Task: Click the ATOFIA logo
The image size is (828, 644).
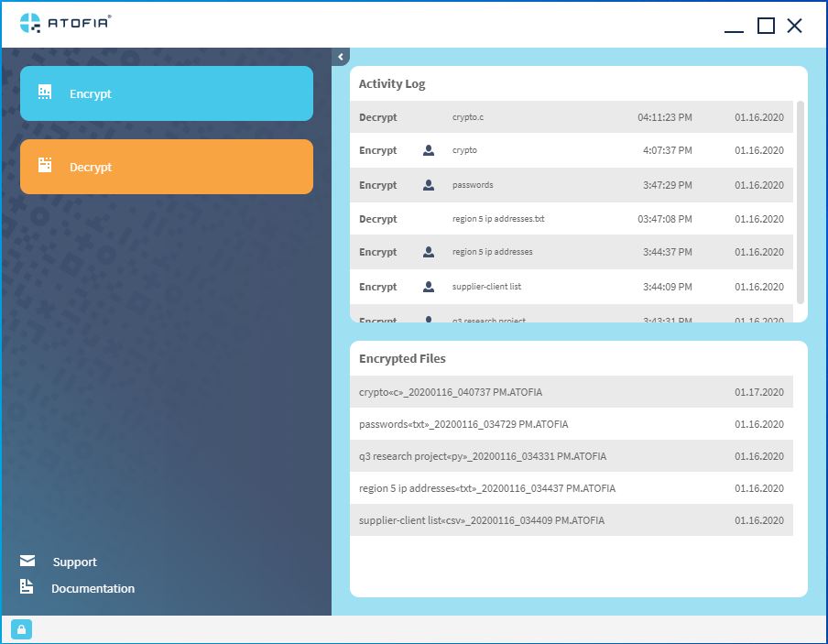Action: [x=65, y=23]
